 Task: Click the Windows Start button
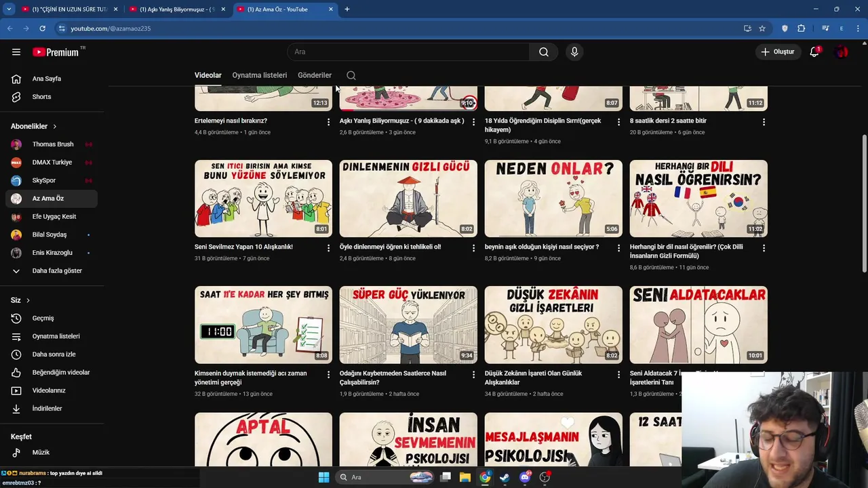323,477
